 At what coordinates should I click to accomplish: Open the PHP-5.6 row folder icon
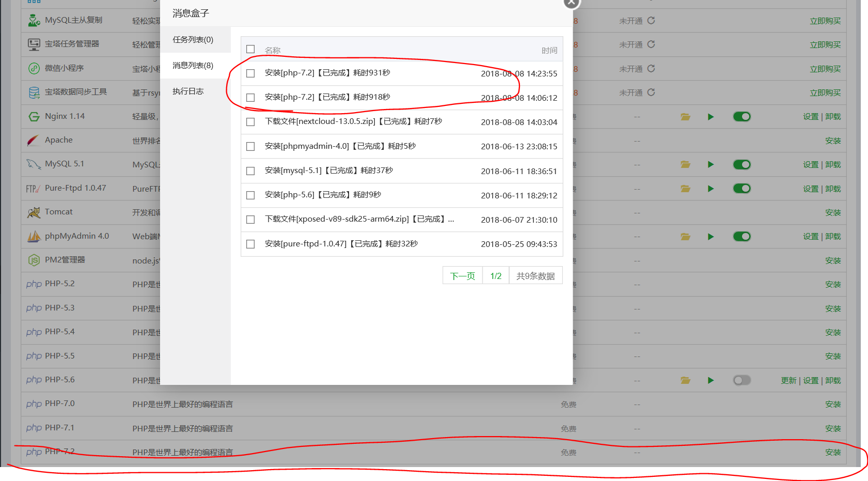686,380
